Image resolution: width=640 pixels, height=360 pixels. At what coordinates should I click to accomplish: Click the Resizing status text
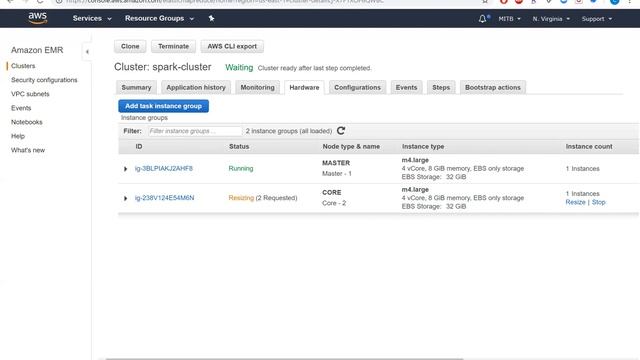241,198
